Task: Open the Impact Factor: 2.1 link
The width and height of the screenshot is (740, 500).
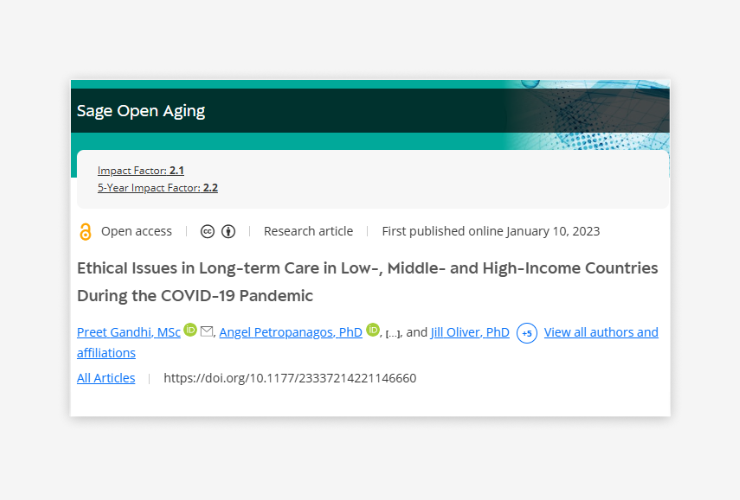Action: (x=141, y=170)
